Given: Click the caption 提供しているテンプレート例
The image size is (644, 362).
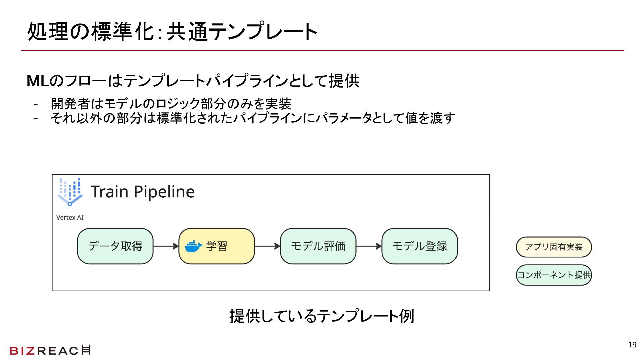Looking at the screenshot, I should tap(322, 316).
